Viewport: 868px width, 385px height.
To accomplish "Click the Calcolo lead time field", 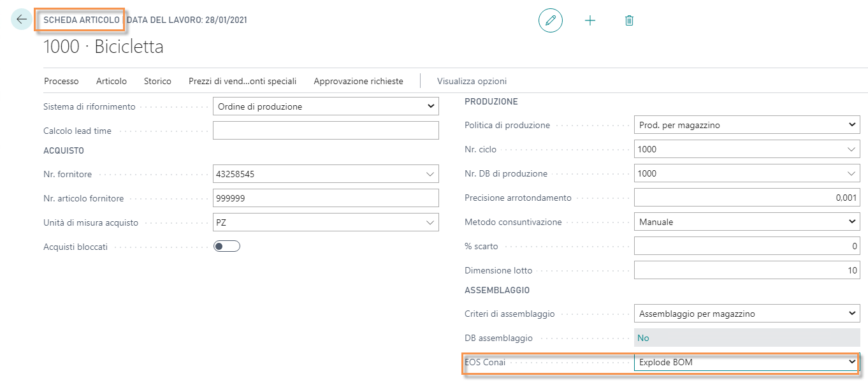I will 325,131.
